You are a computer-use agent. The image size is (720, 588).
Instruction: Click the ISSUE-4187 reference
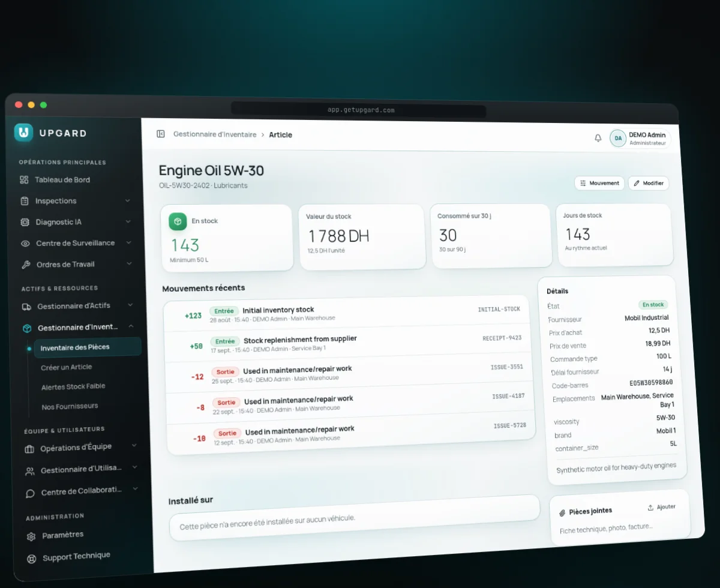[x=509, y=396]
